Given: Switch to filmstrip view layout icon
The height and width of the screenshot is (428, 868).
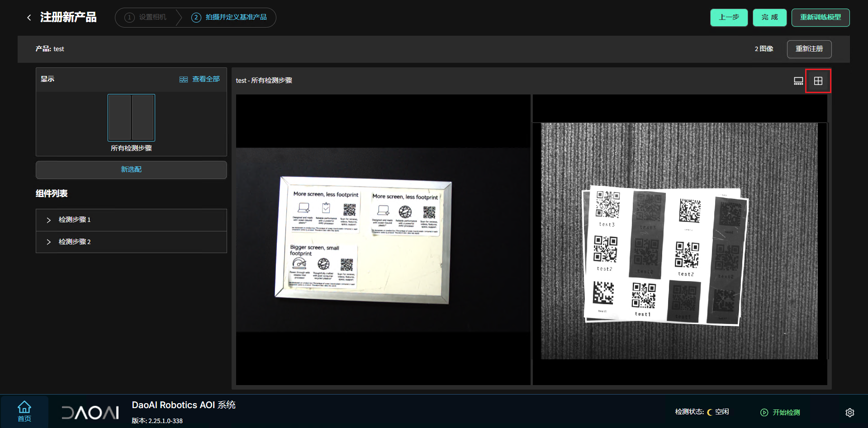Looking at the screenshot, I should pyautogui.click(x=798, y=81).
